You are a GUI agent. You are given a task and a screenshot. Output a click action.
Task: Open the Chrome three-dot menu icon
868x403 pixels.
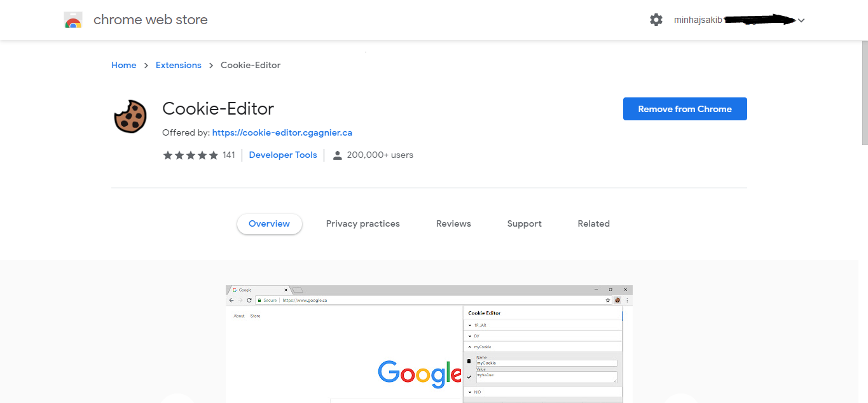(x=627, y=300)
